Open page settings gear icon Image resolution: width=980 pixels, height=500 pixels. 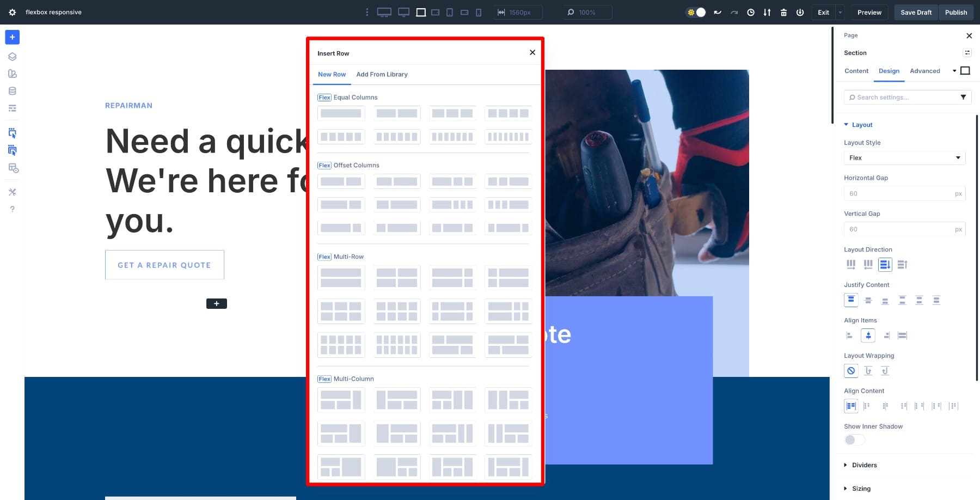coord(12,12)
